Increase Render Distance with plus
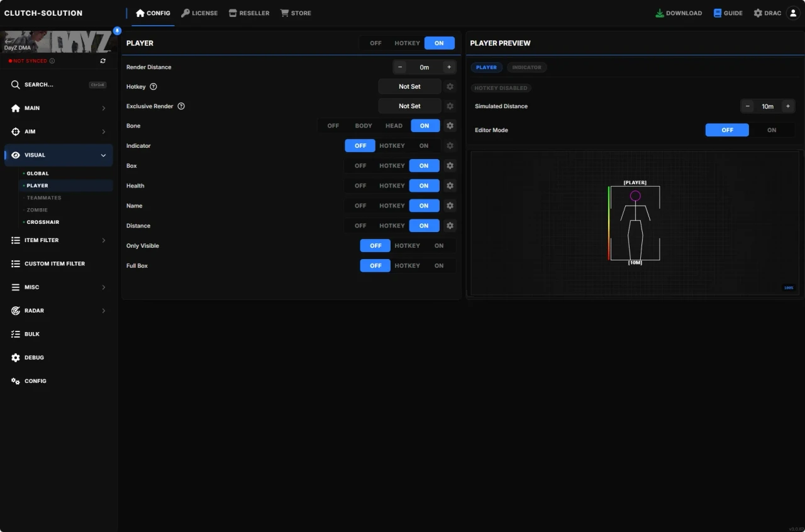Viewport: 805px width, 532px height. [448, 67]
